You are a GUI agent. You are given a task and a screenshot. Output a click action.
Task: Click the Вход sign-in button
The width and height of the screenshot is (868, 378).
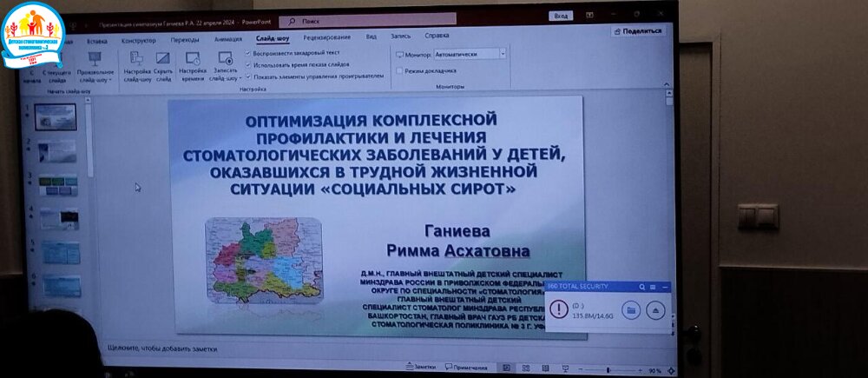point(561,16)
